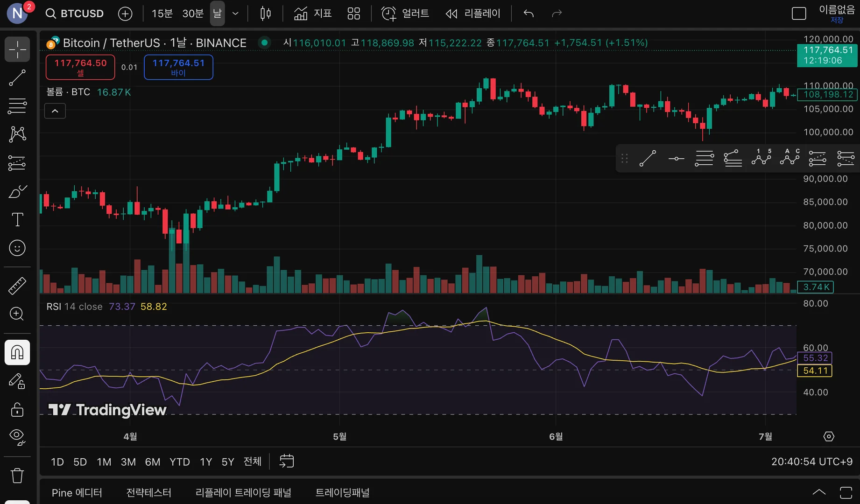Open the candlestick chart type selector

[x=265, y=14]
